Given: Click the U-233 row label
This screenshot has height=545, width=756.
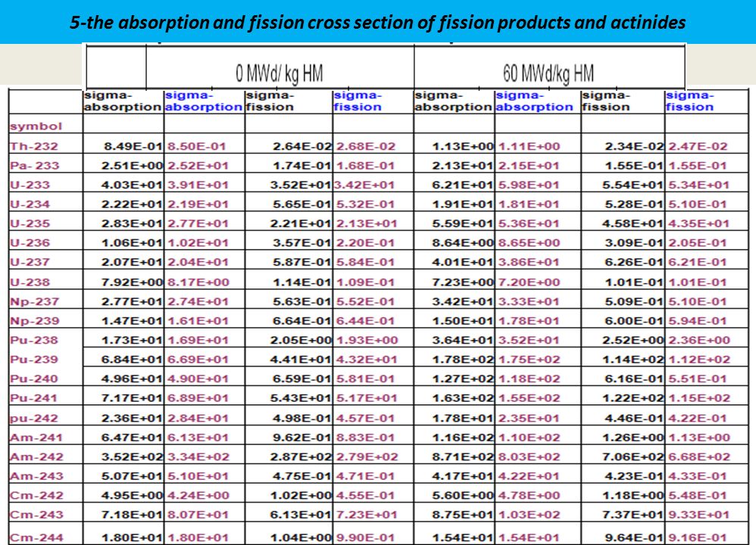Looking at the screenshot, I should [x=30, y=185].
